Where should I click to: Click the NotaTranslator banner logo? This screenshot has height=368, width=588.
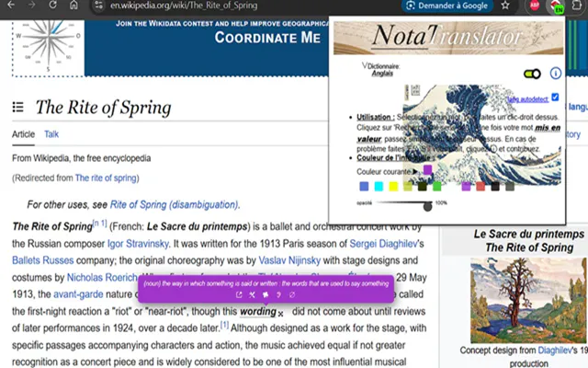448,37
